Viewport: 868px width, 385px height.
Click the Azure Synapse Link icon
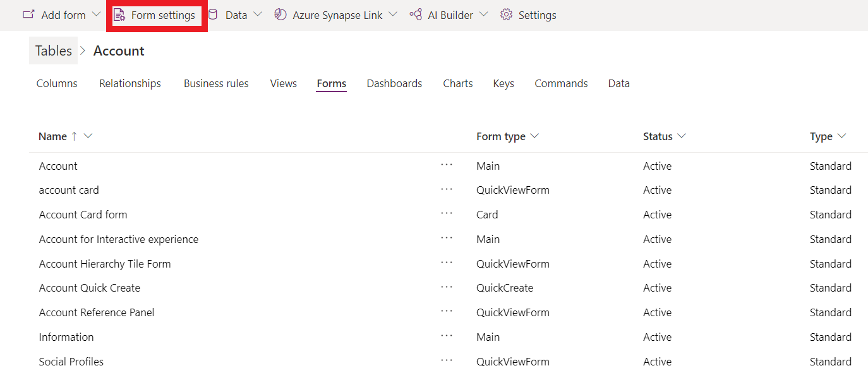[280, 15]
